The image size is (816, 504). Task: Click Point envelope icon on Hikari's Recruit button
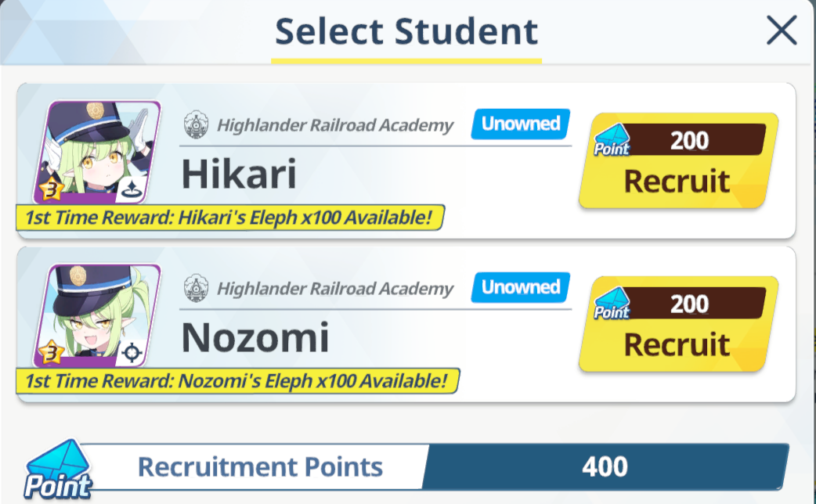pyautogui.click(x=612, y=140)
